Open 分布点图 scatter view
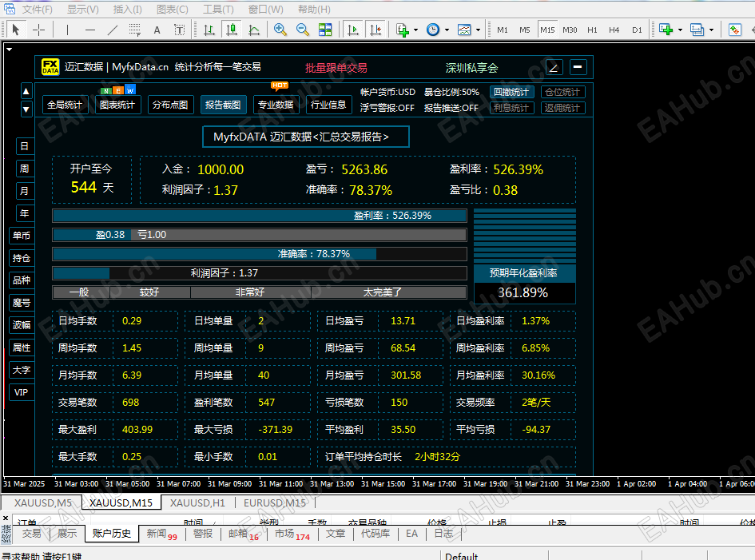Image resolution: width=755 pixels, height=560 pixels. click(170, 105)
